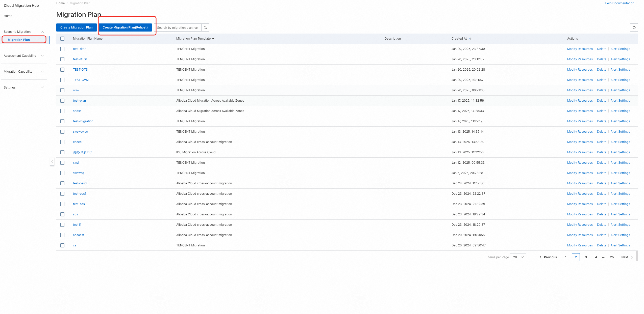The height and width of the screenshot is (314, 644).
Task: Click the refresh list icon
Action: [x=634, y=27]
